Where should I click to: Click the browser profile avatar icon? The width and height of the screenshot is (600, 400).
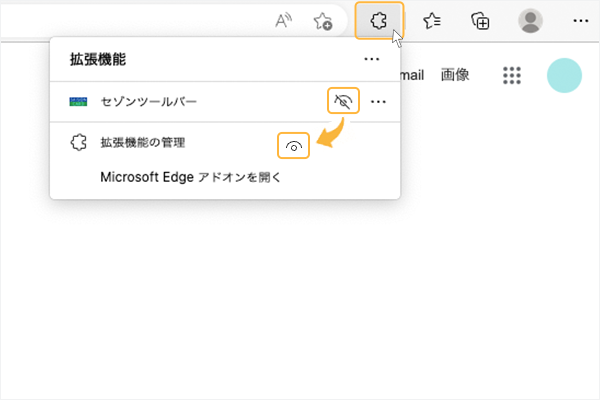[x=530, y=20]
